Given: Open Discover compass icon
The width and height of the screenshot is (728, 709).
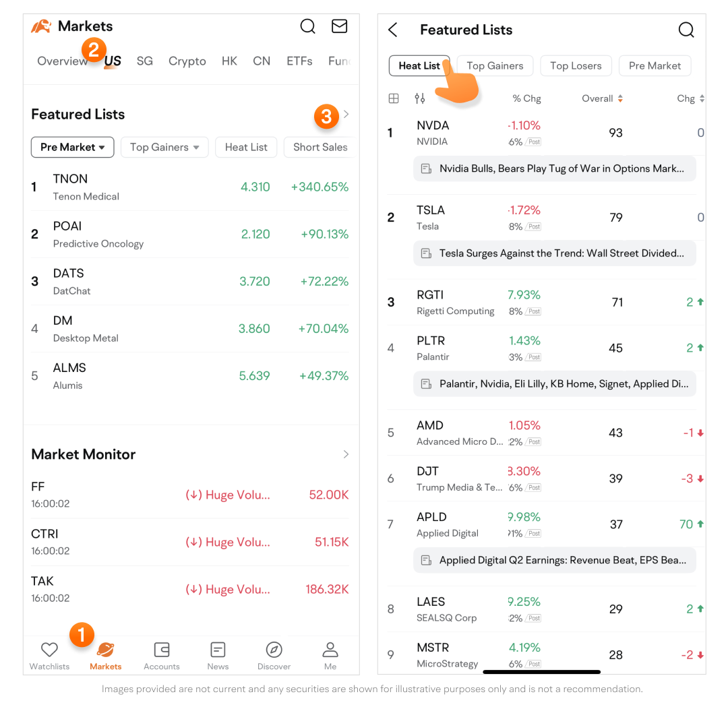Looking at the screenshot, I should coord(274,655).
